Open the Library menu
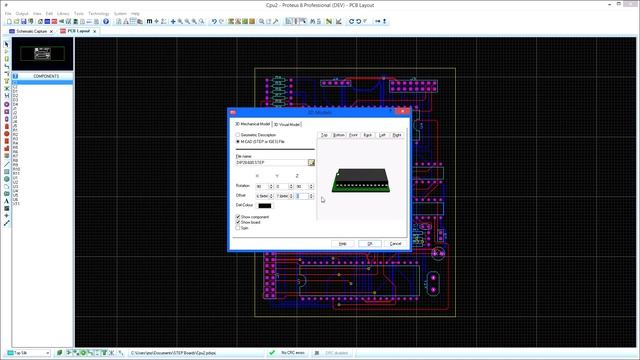This screenshot has width=640, height=360. [63, 13]
